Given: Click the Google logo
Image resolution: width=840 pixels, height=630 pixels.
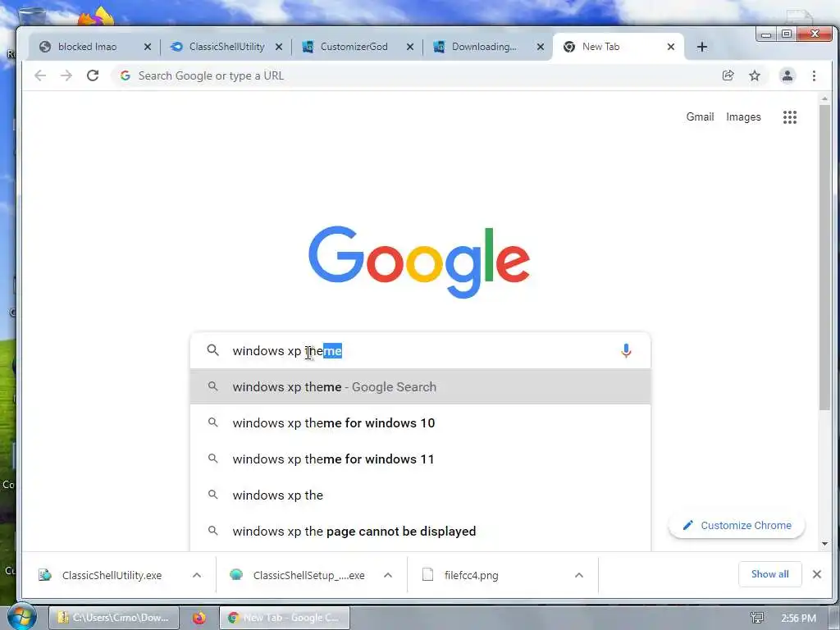Looking at the screenshot, I should tap(419, 262).
